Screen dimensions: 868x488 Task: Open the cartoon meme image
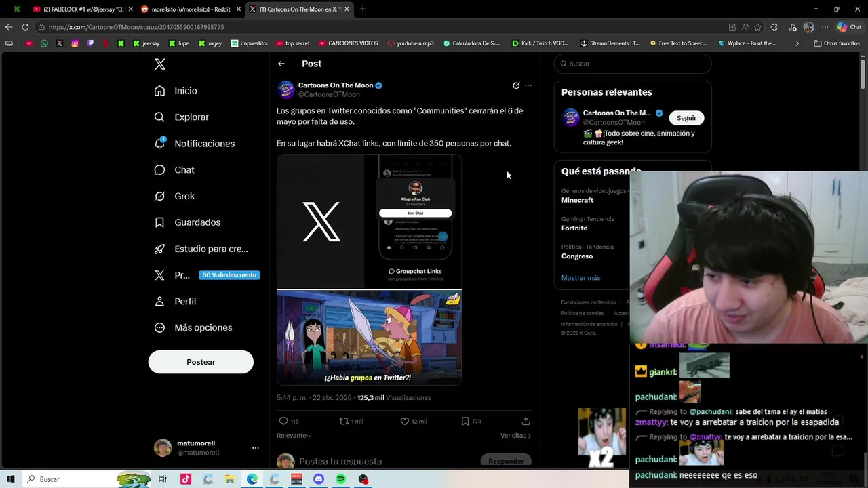click(x=369, y=338)
